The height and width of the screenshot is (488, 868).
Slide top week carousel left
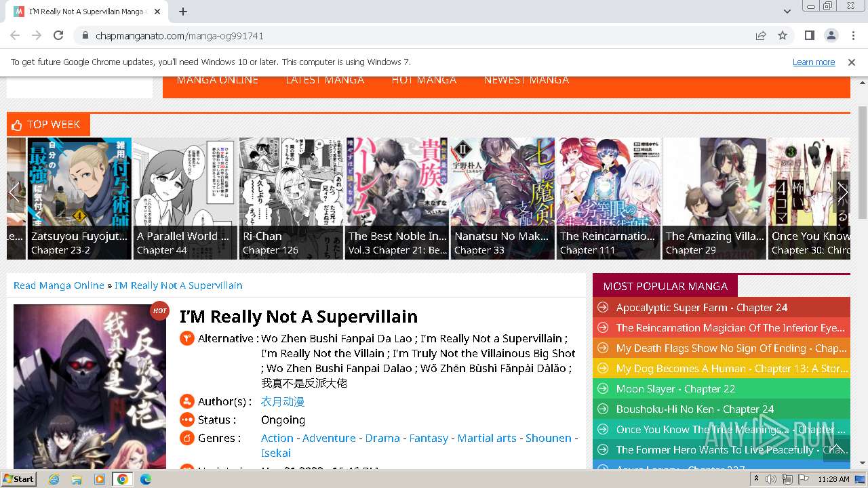(15, 192)
